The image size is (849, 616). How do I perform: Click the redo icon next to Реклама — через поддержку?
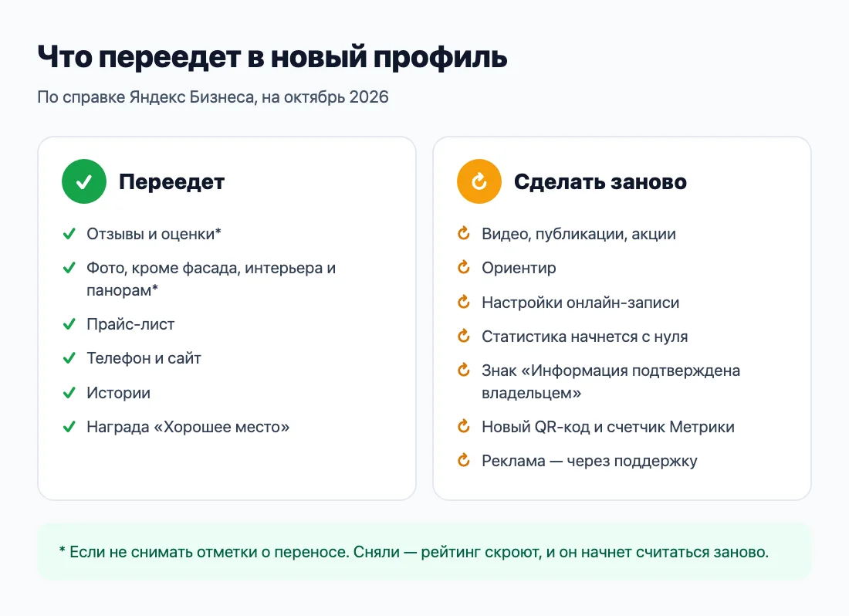464,461
